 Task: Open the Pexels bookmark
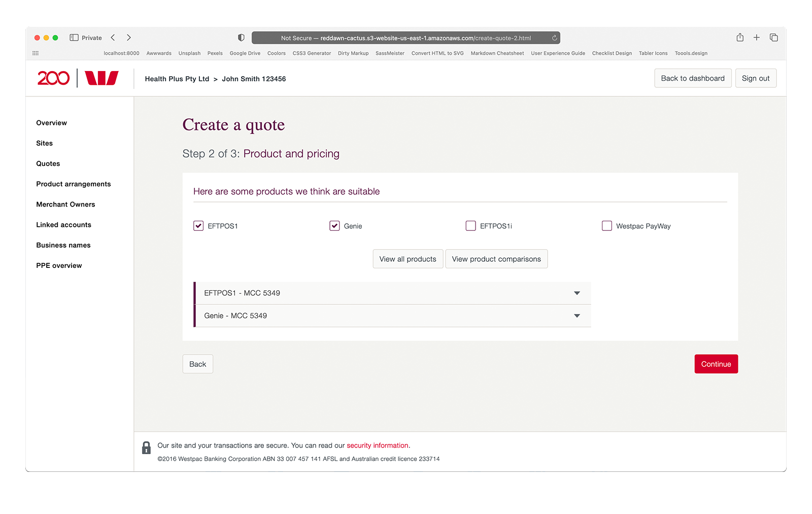(215, 53)
